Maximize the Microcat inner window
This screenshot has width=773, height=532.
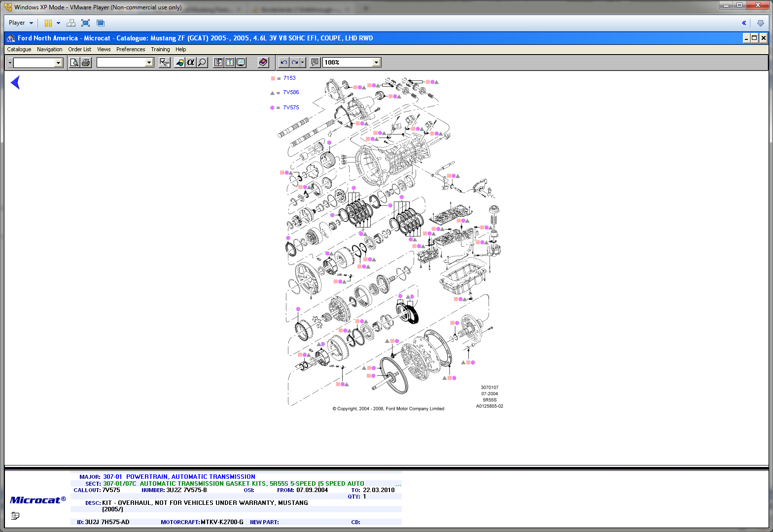coord(754,38)
